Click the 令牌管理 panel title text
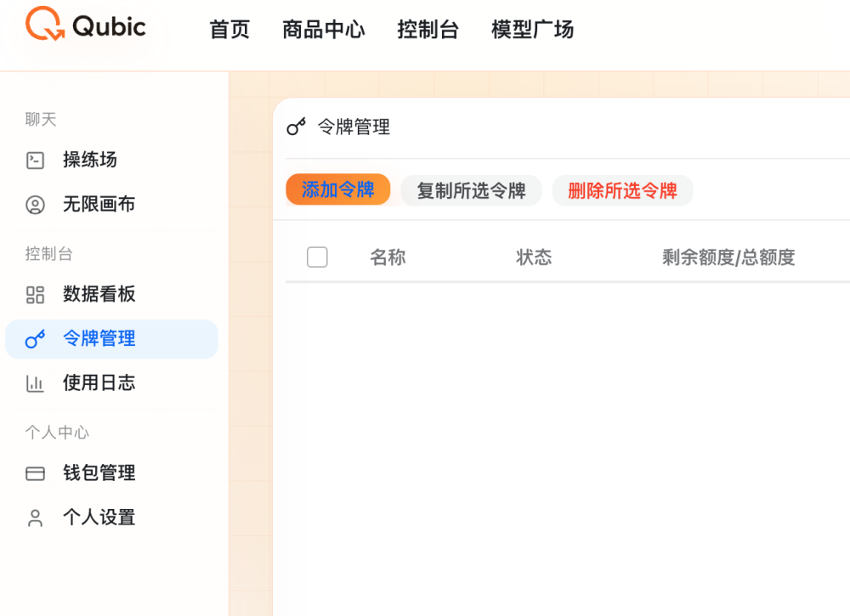This screenshot has width=850, height=616. (354, 127)
